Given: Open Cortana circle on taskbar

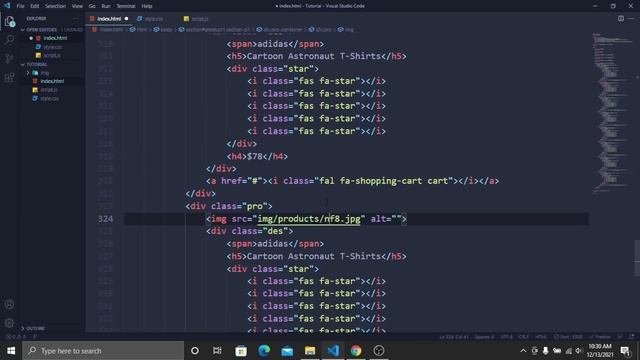Looking at the screenshot, I should (195, 351).
